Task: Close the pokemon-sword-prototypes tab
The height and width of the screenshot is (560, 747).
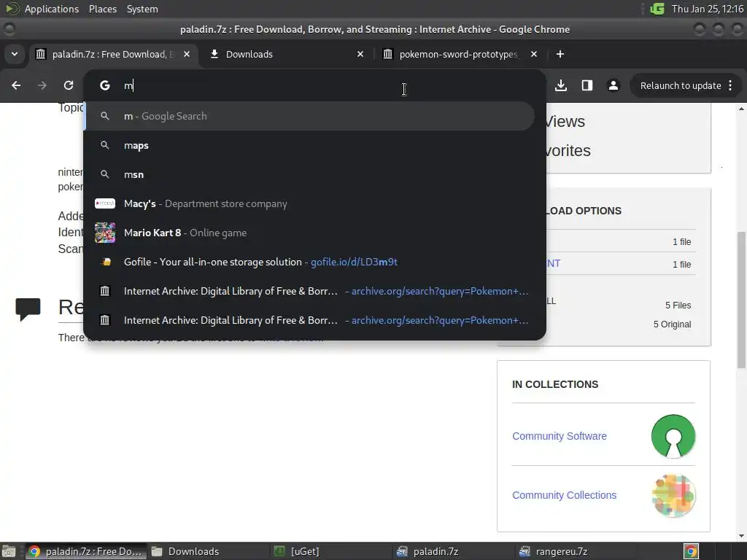Action: point(534,54)
